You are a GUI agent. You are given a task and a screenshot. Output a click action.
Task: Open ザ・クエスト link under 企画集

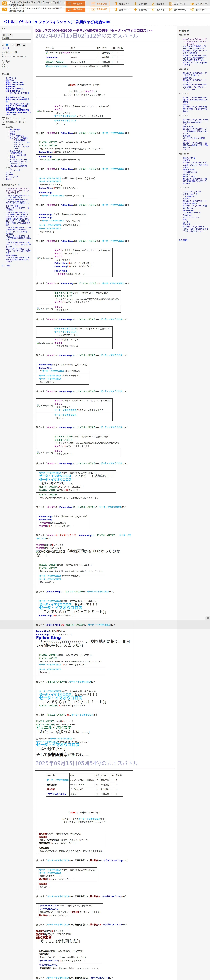click(15, 170)
